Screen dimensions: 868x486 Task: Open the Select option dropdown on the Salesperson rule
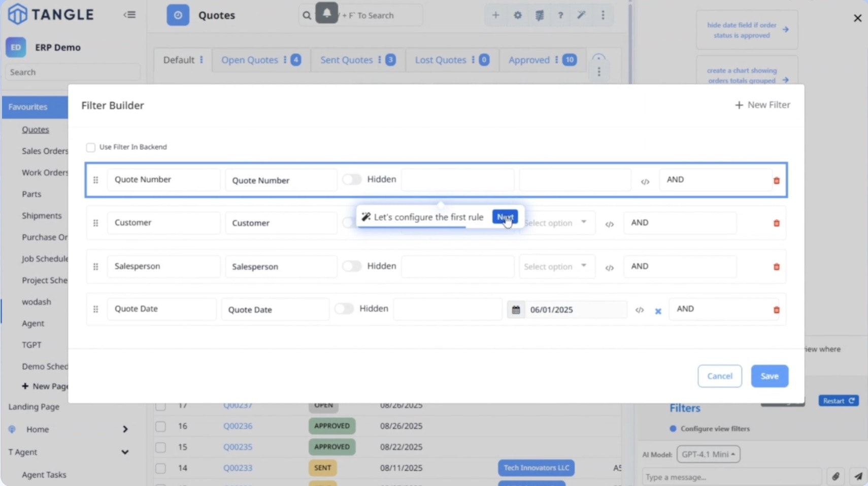[x=557, y=266]
